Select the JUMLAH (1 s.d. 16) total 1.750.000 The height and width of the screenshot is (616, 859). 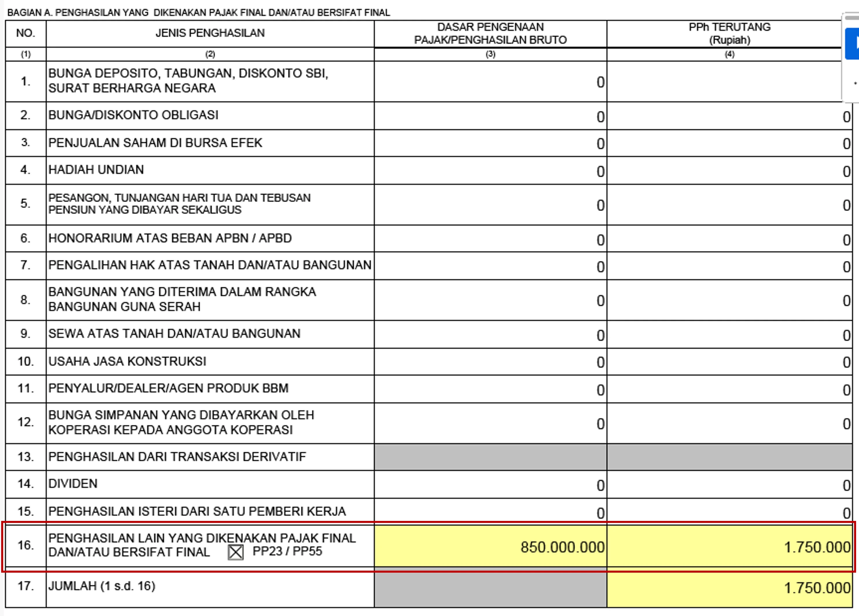(729, 588)
